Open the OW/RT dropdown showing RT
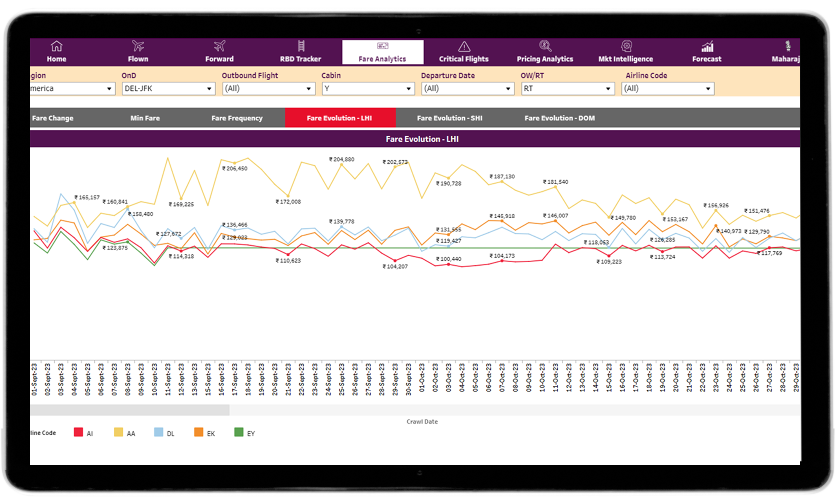Image resolution: width=836 pixels, height=504 pixels. (568, 89)
